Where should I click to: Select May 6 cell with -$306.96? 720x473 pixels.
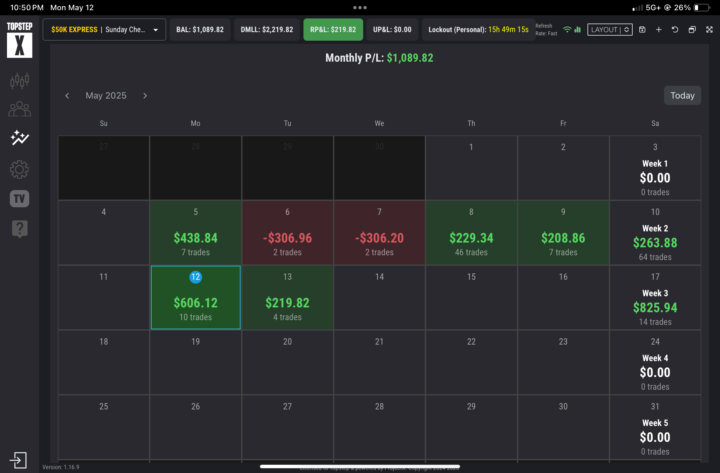[287, 232]
